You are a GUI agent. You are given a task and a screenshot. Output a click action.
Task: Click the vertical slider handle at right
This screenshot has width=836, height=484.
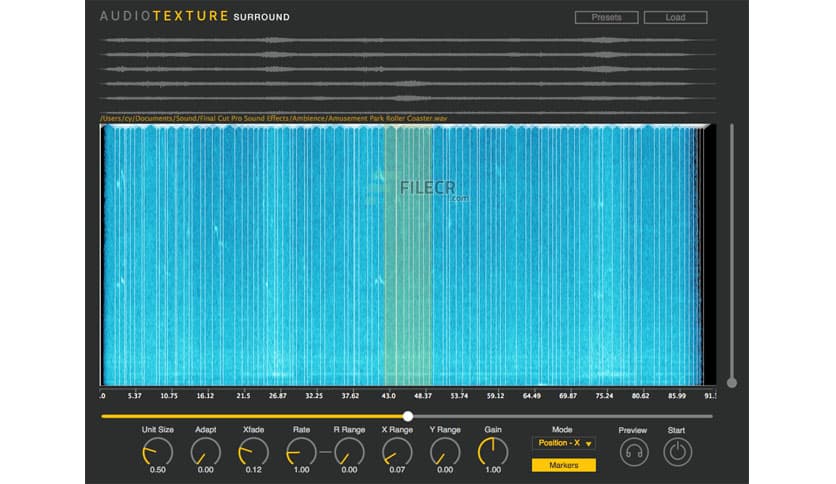732,382
